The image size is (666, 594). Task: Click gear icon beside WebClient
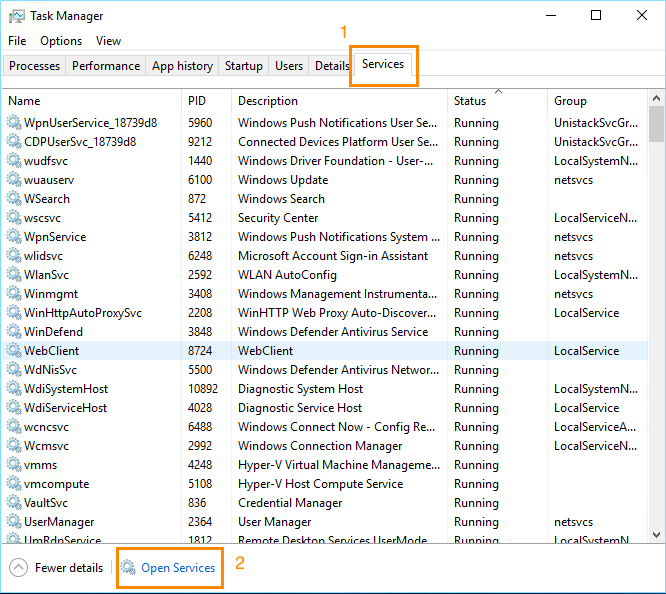tap(14, 351)
